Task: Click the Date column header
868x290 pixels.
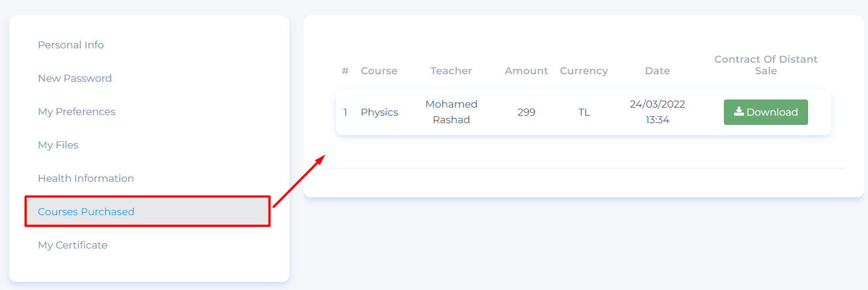Action: (658, 71)
